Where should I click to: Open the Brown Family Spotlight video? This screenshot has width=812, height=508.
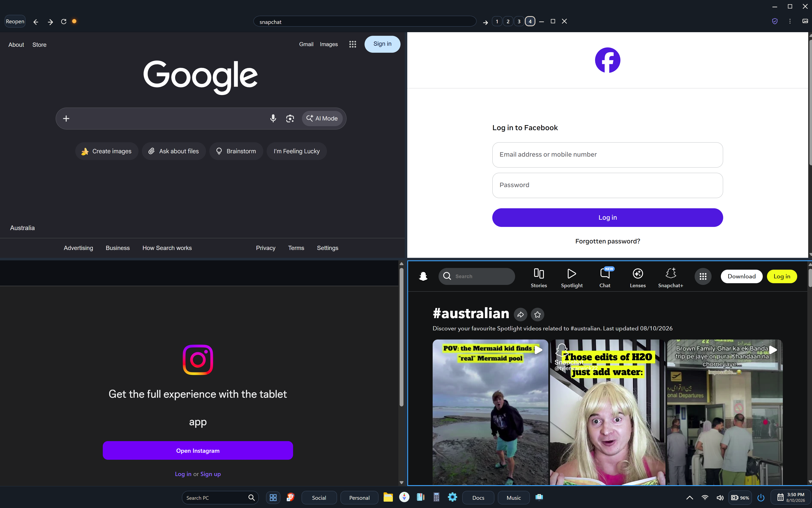(x=725, y=412)
